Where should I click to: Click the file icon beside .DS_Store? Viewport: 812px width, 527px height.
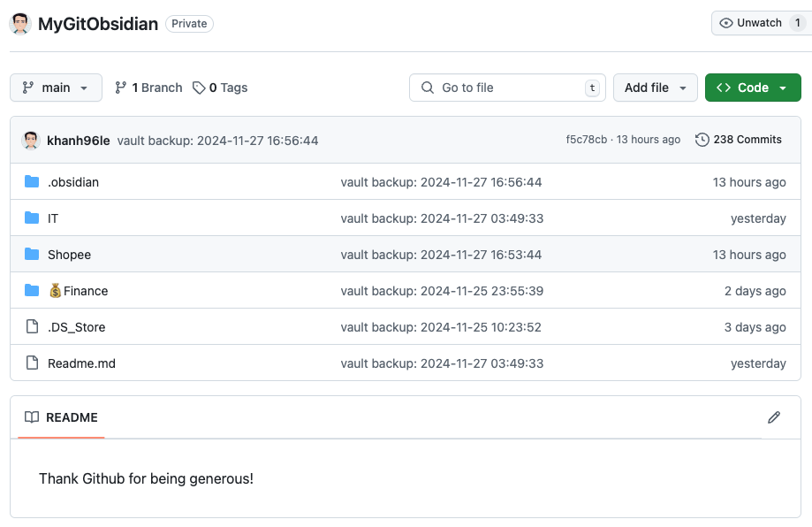point(32,326)
